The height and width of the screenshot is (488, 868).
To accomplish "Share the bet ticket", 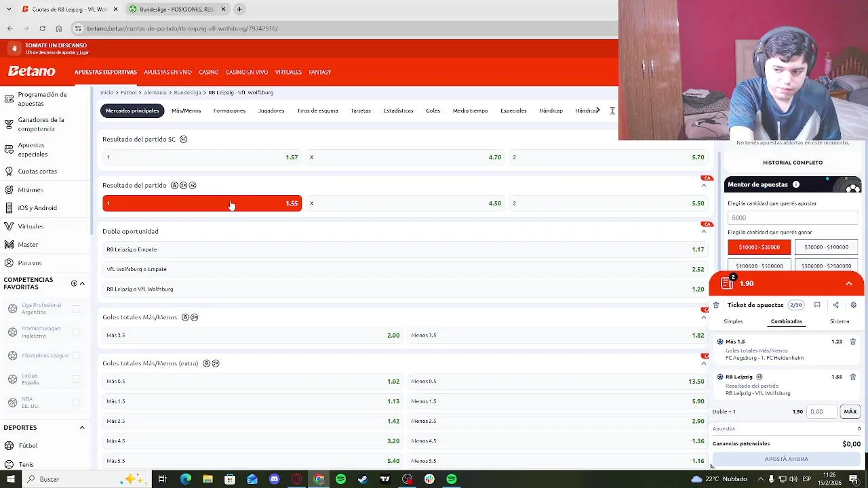I will pyautogui.click(x=835, y=305).
